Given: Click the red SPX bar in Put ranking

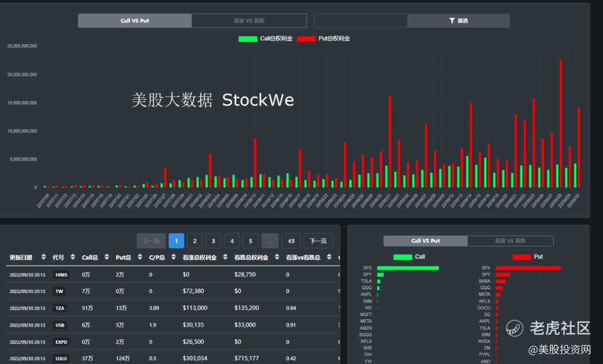Looking at the screenshot, I should pos(528,269).
